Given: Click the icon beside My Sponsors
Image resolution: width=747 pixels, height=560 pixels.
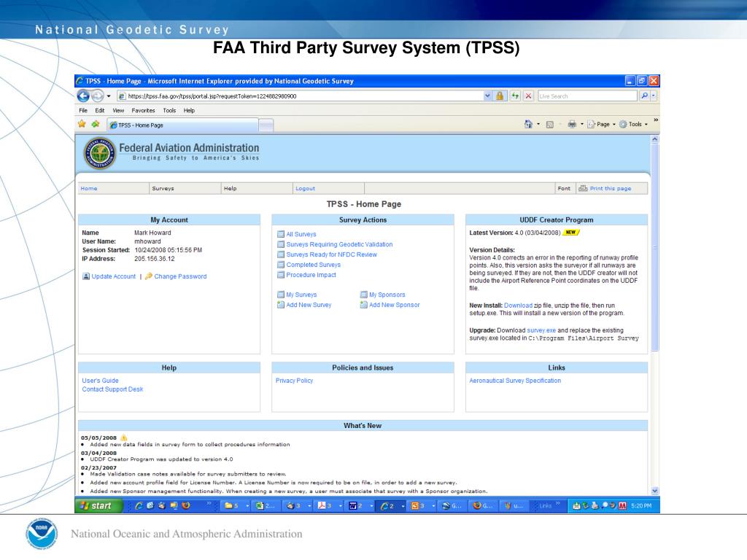Looking at the screenshot, I should 363,295.
